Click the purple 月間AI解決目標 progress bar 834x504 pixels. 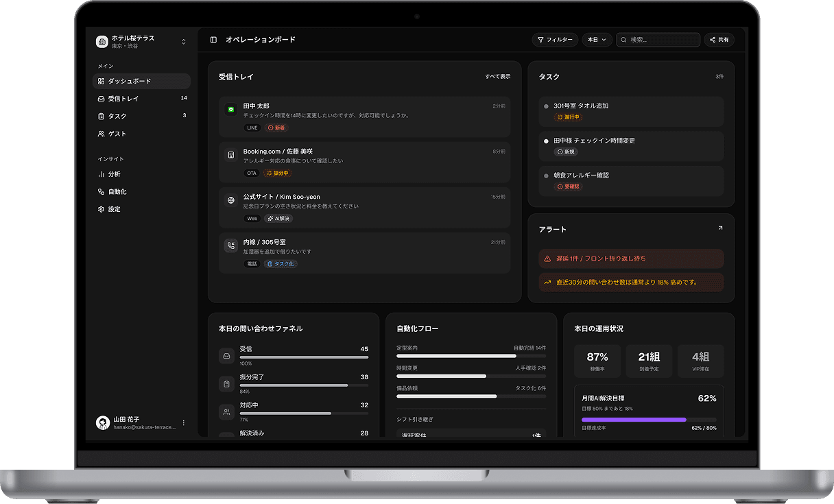pyautogui.click(x=633, y=420)
